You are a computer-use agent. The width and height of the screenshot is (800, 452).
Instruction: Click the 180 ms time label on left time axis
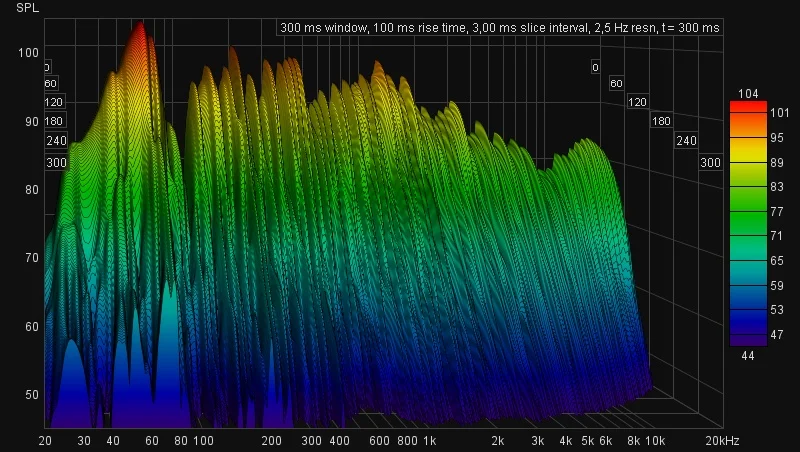54,121
